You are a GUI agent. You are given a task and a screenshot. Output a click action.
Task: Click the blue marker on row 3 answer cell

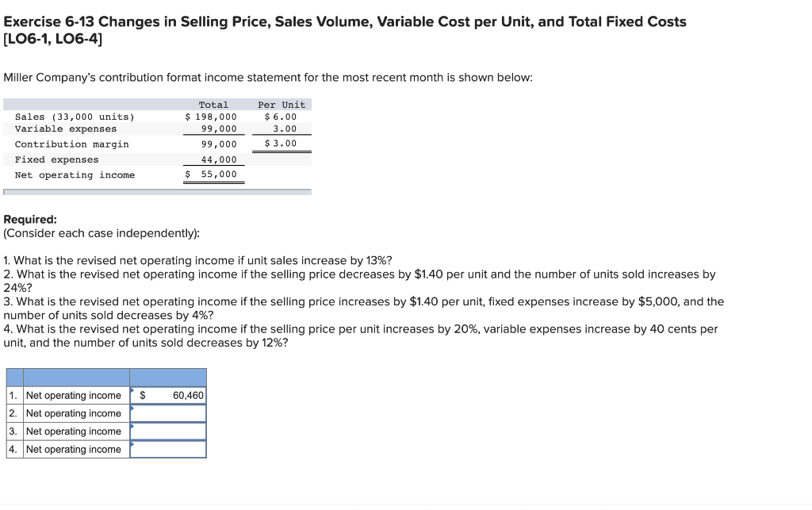point(132,427)
